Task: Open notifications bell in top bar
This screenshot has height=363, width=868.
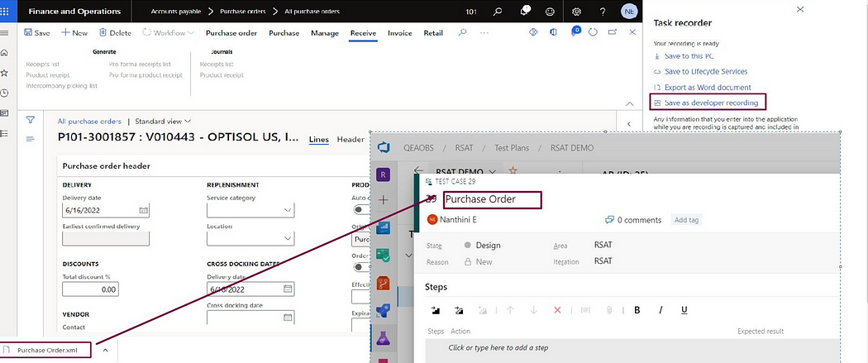Action: (526, 11)
